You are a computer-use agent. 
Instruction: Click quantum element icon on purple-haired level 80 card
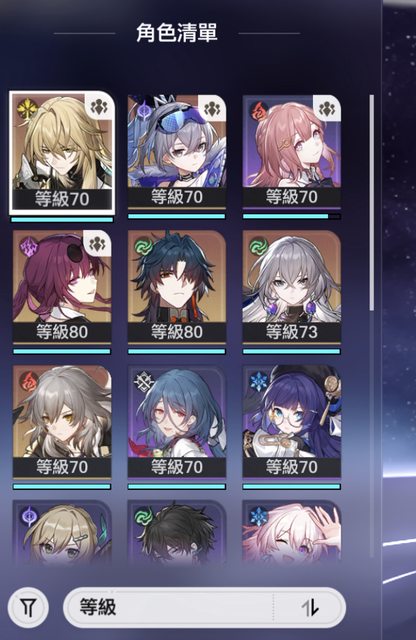[29, 247]
